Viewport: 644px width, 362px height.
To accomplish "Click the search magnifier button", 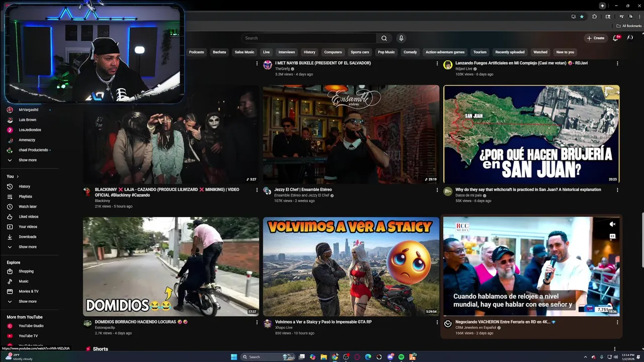I will pyautogui.click(x=384, y=38).
